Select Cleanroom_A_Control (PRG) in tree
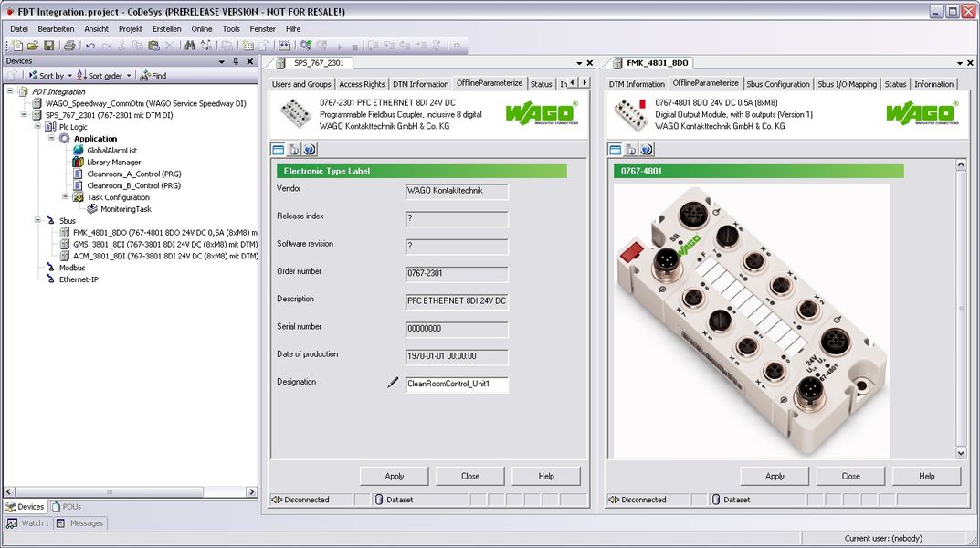The image size is (980, 548). tap(133, 174)
